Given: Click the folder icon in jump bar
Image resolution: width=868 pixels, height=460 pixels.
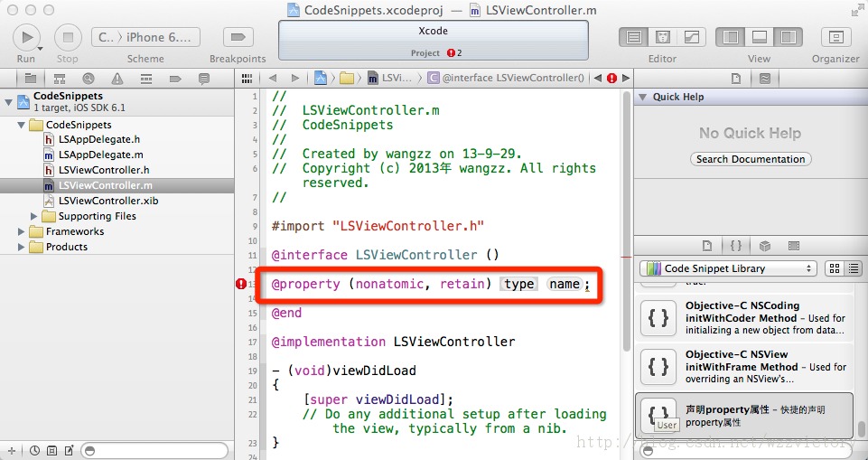Looking at the screenshot, I should coord(347,78).
